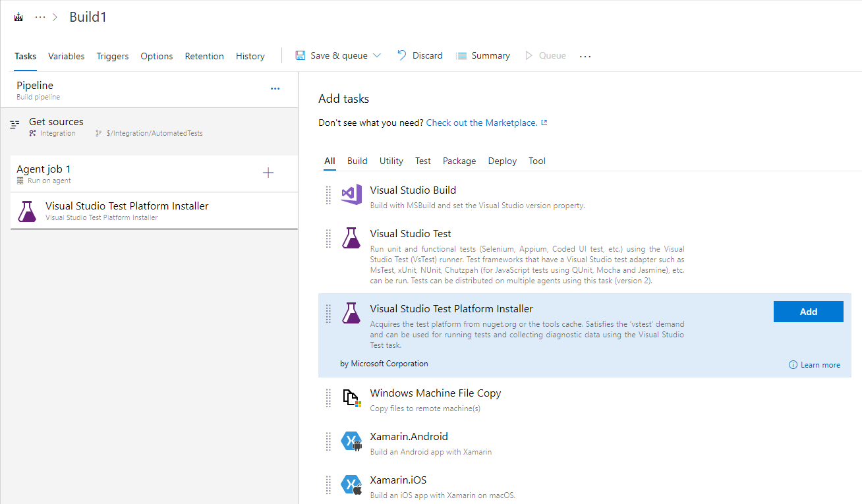Screen dimensions: 862x504
Task: Click the Xamarin.Android task icon
Action: pos(351,441)
